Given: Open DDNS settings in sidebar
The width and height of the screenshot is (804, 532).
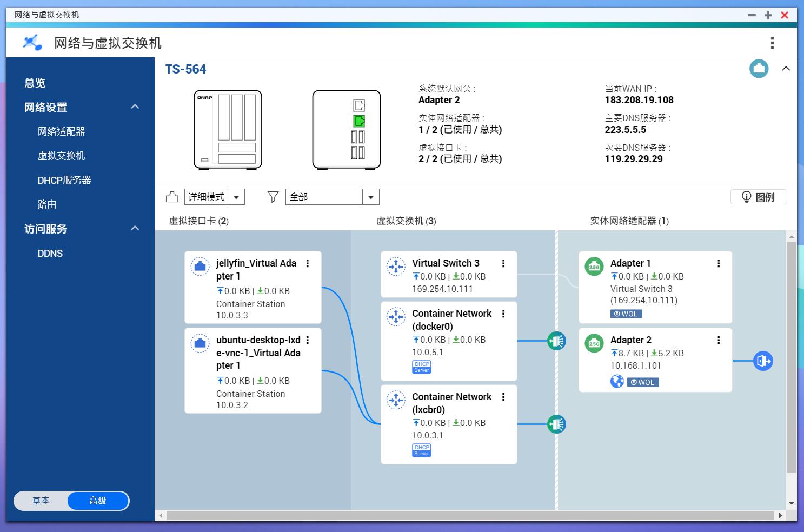Looking at the screenshot, I should [50, 253].
